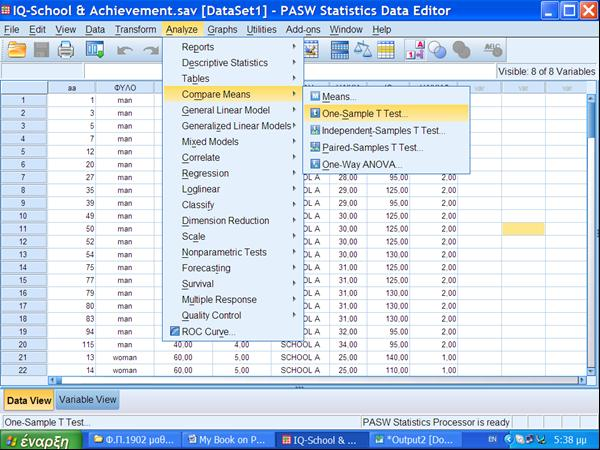Screen dimensions: 600x450
Task: Click the vertical scrollbar down arrow
Action: [592, 372]
